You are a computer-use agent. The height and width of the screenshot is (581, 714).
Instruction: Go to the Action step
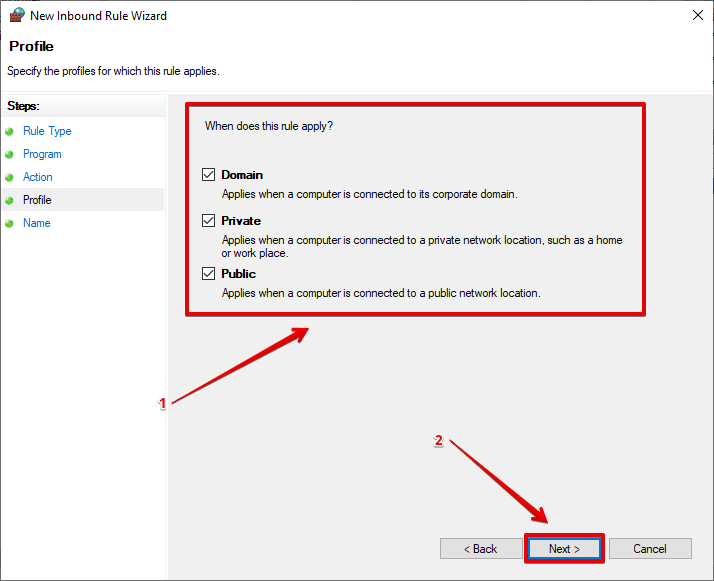coord(38,177)
